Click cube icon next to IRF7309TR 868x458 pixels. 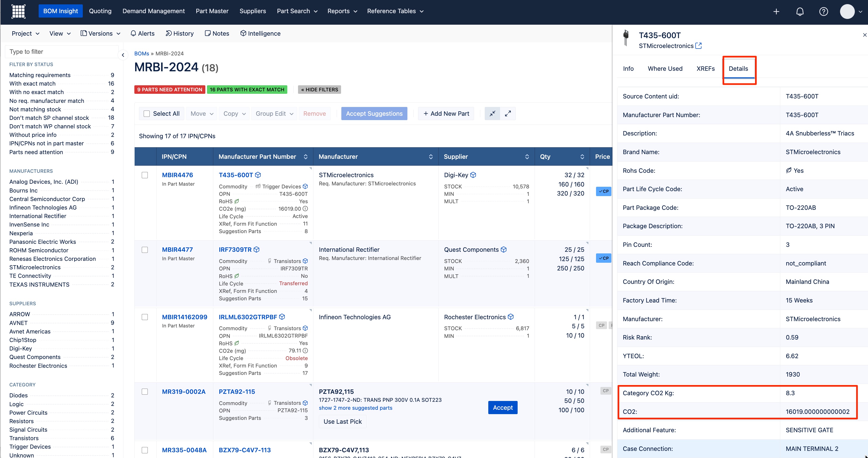click(x=256, y=249)
